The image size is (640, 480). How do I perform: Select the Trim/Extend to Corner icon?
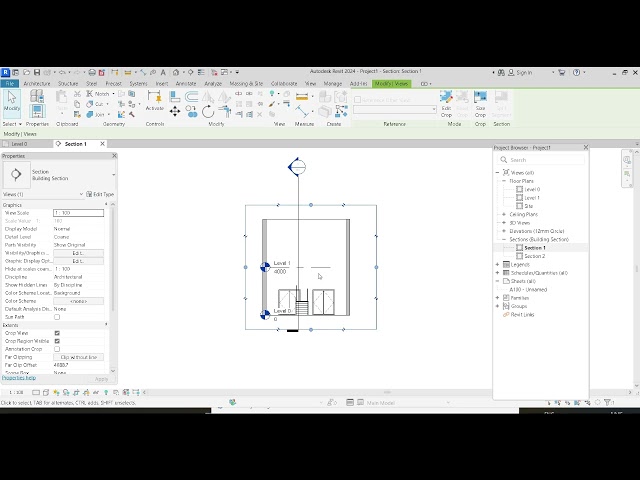click(x=224, y=111)
